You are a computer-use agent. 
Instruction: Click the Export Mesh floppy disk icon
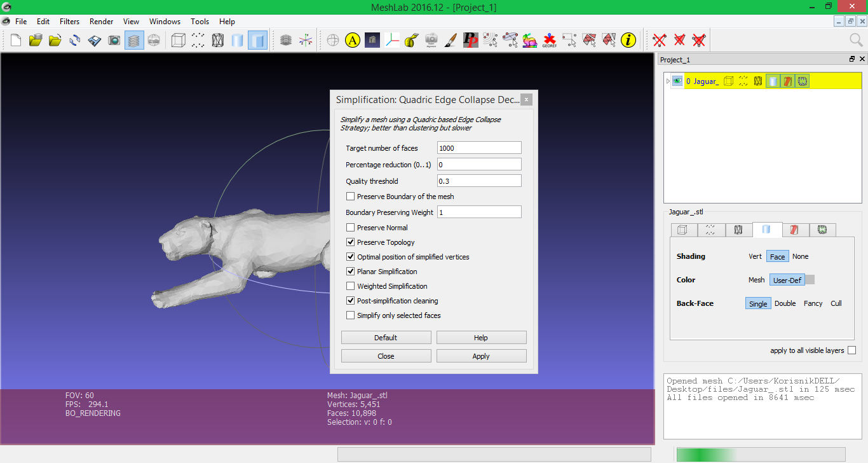point(95,41)
